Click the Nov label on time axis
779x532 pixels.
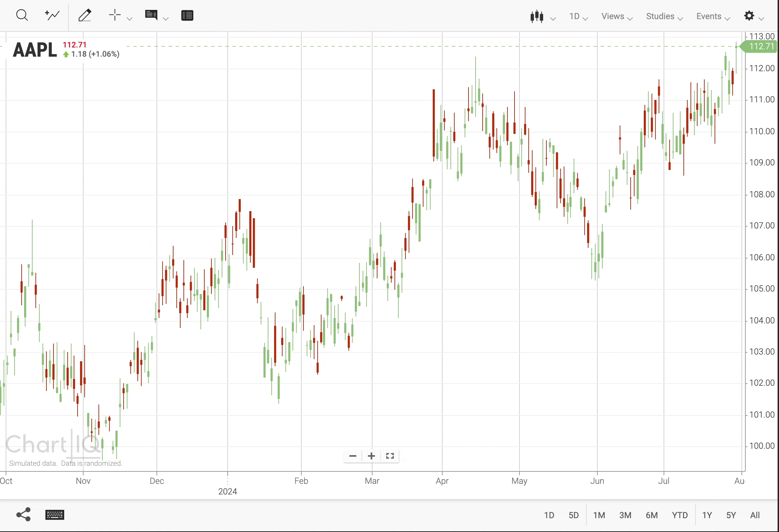pos(83,481)
